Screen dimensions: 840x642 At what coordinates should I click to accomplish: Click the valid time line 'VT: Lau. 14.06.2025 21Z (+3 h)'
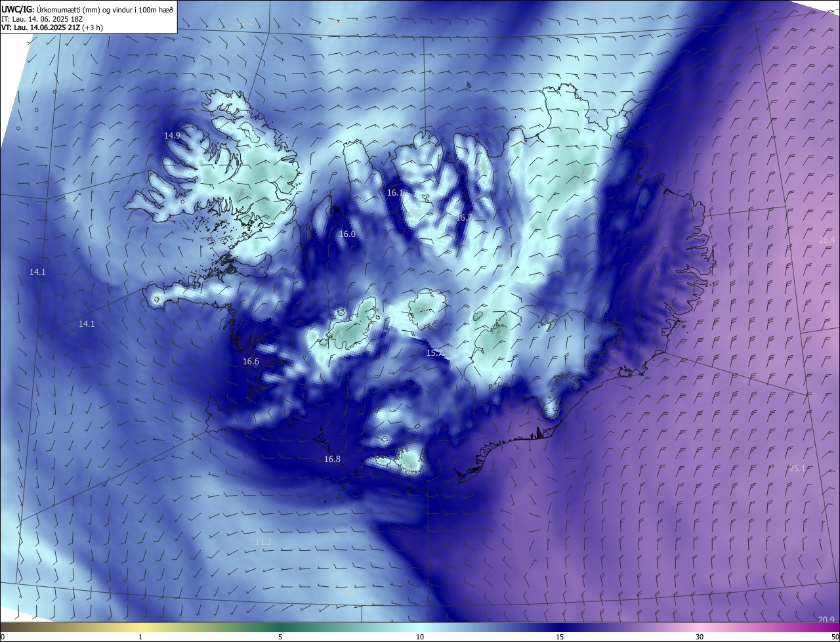(52, 28)
